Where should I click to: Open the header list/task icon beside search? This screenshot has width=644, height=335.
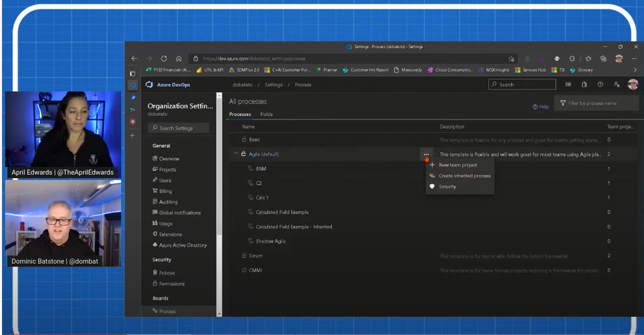[x=568, y=84]
